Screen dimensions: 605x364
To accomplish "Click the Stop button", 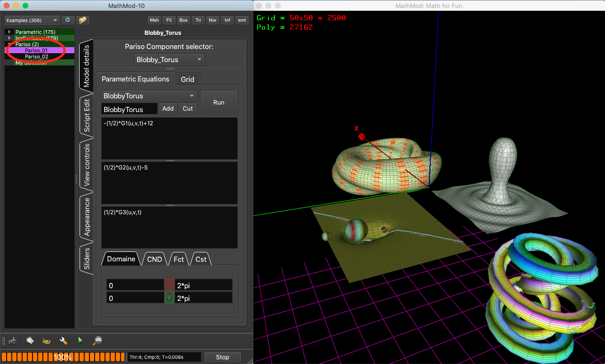I will click(222, 357).
